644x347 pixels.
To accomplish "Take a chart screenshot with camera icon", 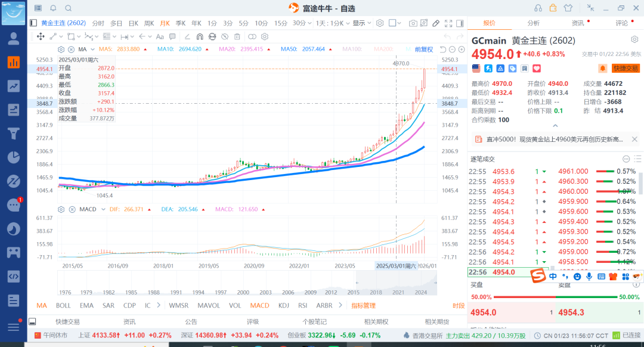I will coord(413,23).
